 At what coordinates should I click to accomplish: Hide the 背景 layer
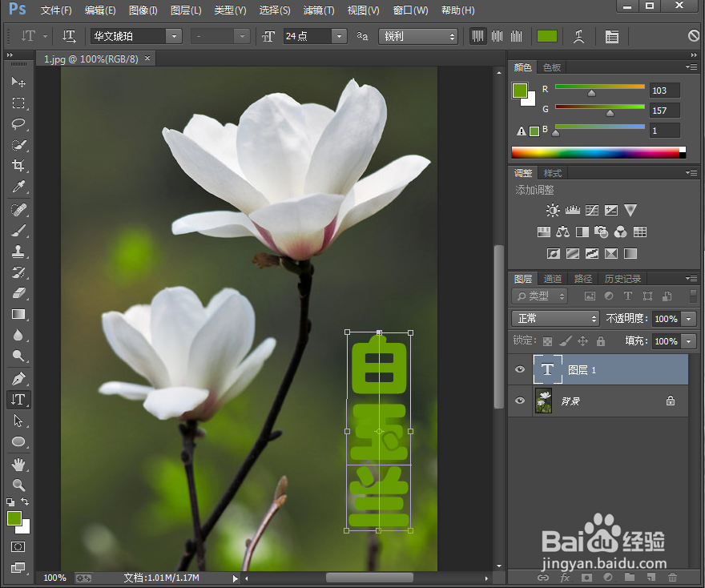pyautogui.click(x=520, y=400)
